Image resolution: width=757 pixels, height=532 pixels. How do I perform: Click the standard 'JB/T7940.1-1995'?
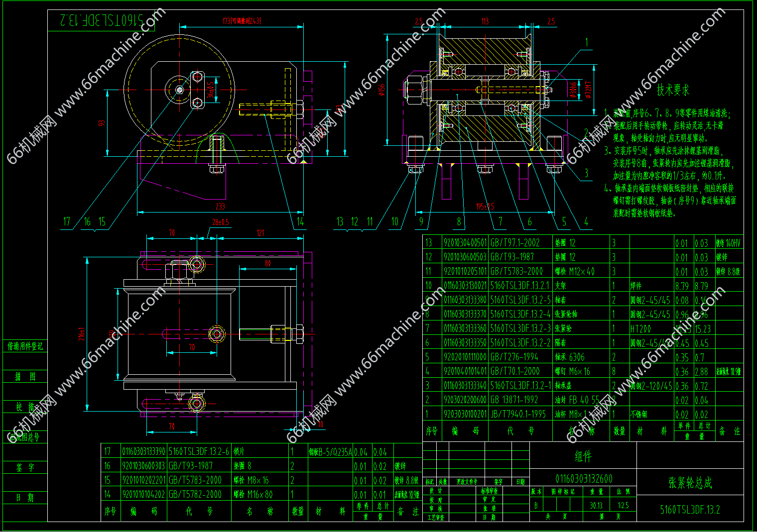518,414
